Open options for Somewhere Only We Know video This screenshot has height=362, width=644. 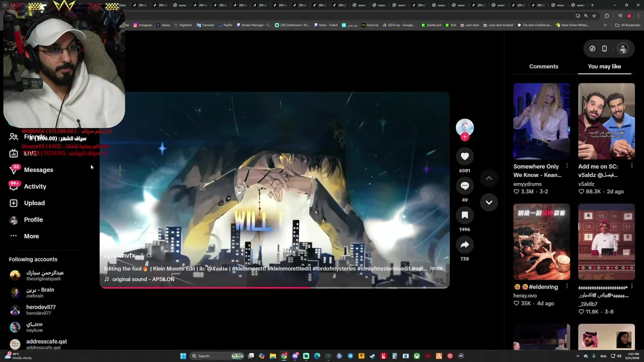click(x=567, y=165)
